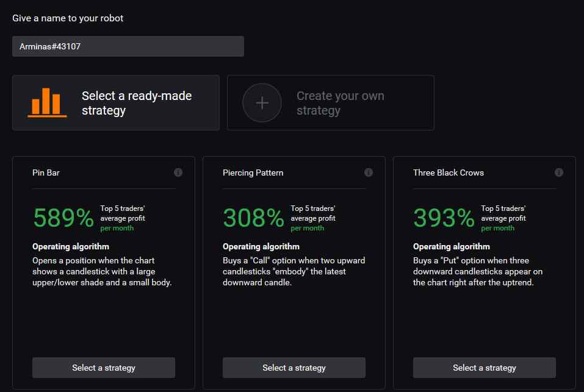This screenshot has height=392, width=584.
Task: Click the Three Black Crows card title
Action: (449, 173)
